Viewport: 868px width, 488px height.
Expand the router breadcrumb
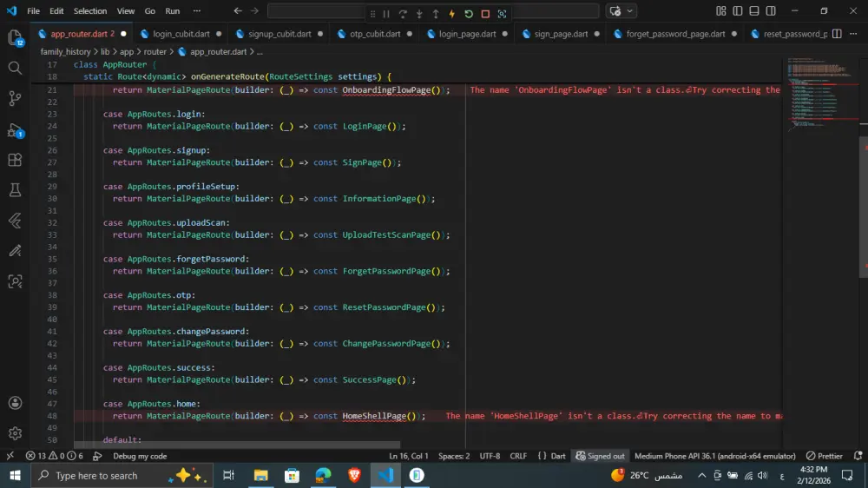[x=155, y=51]
